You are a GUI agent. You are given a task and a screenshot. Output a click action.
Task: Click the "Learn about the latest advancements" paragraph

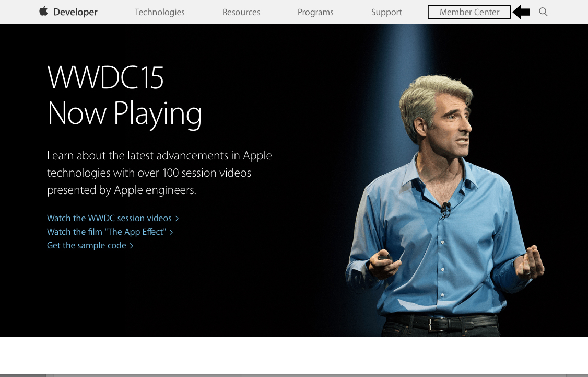click(x=159, y=173)
